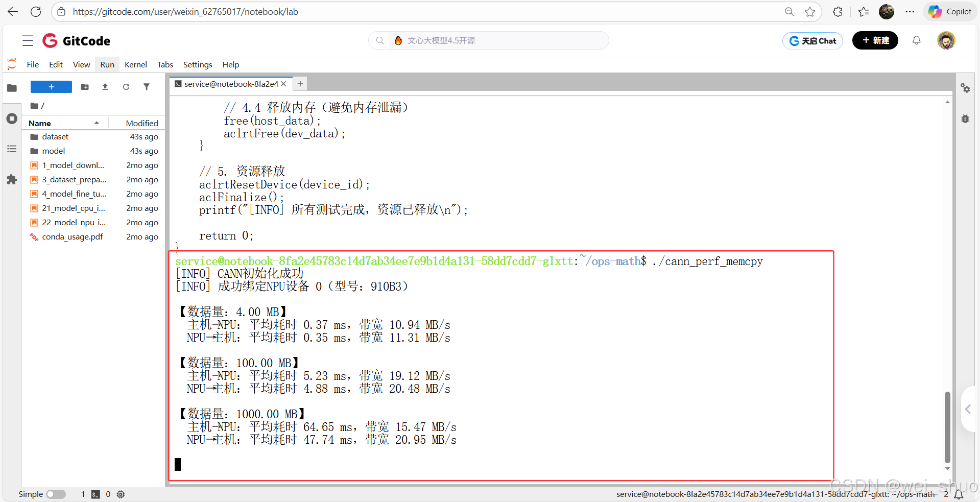Viewport: 980px width, 502px height.
Task: Select the 4_model_fine_tu... notebook
Action: [94, 194]
